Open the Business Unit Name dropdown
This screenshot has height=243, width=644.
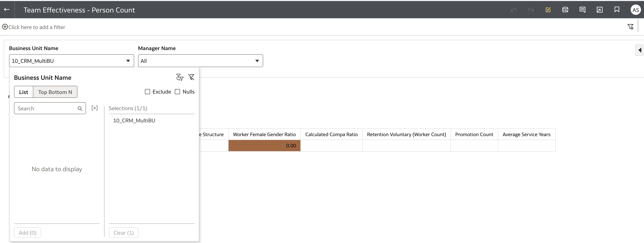(x=71, y=61)
